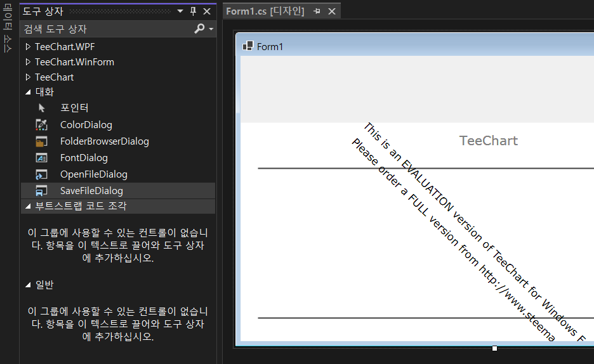Viewport: 594px width, 364px height.
Task: Click the 검색 도구 상자 search field
Action: pos(108,29)
